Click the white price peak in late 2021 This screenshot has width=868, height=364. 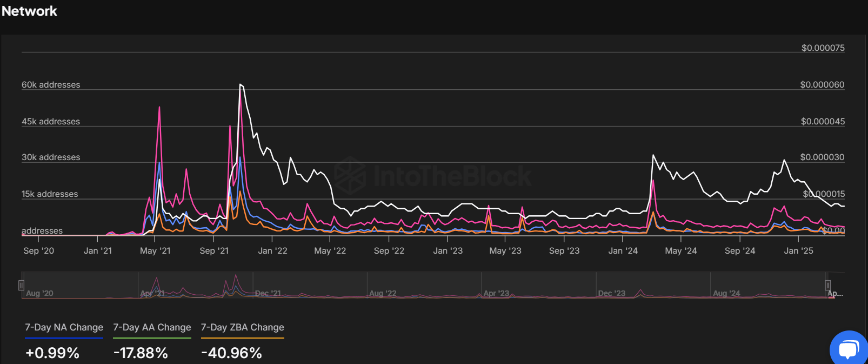click(241, 85)
